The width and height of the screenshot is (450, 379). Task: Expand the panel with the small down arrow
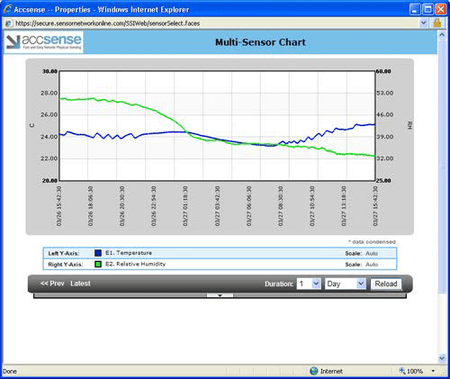[220, 295]
